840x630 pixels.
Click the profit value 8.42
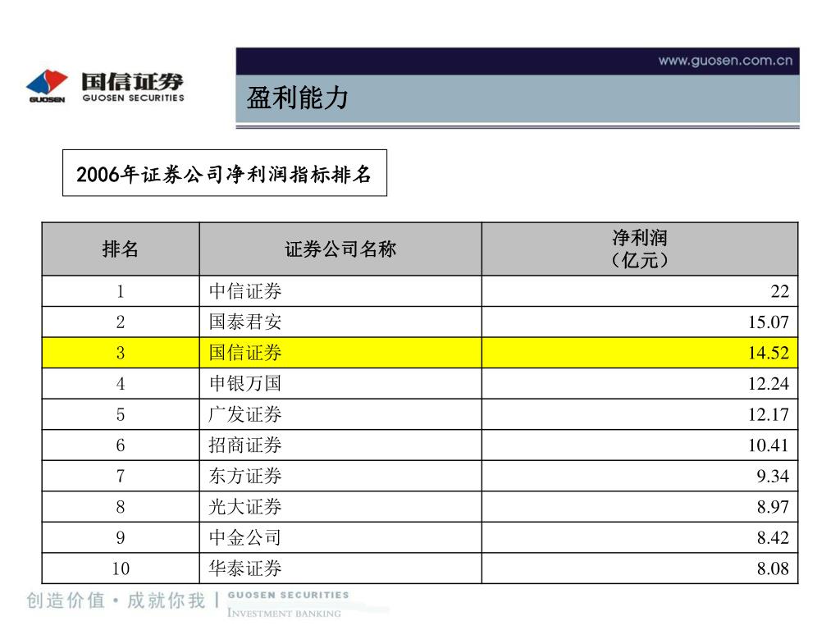coord(773,537)
